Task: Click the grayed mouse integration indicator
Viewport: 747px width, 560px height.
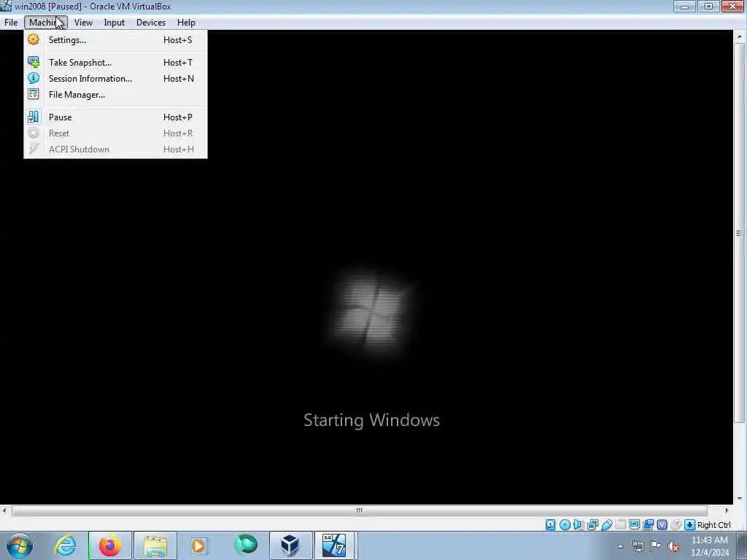Action: click(x=676, y=525)
